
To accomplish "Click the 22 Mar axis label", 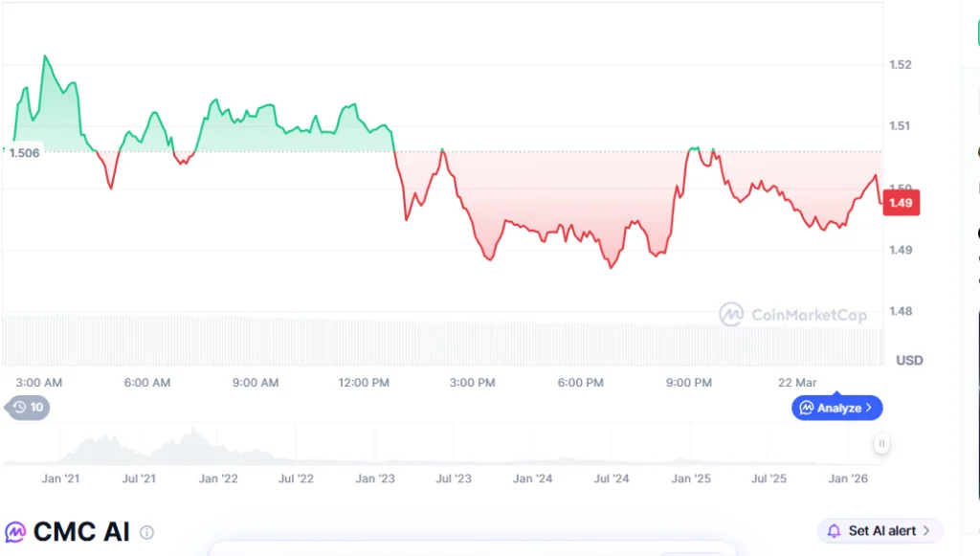I will pos(797,382).
